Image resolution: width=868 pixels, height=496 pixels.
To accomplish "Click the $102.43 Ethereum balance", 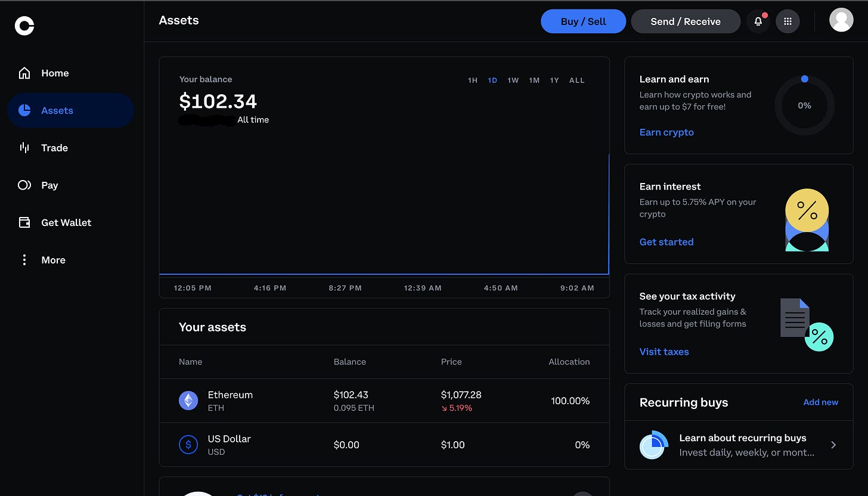I will 351,395.
